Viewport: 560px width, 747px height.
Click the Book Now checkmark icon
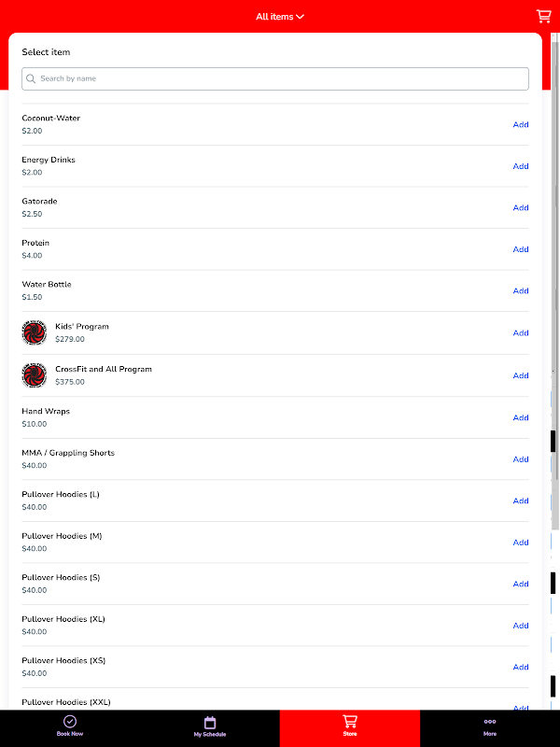(70, 721)
